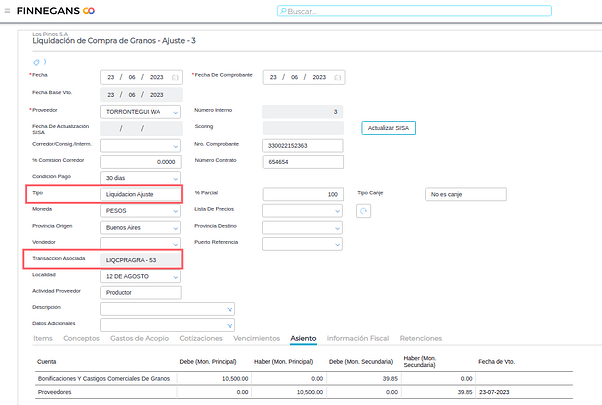Click the Finnegans logo
Screen dimensions: 602x405
pyautogui.click(x=57, y=10)
